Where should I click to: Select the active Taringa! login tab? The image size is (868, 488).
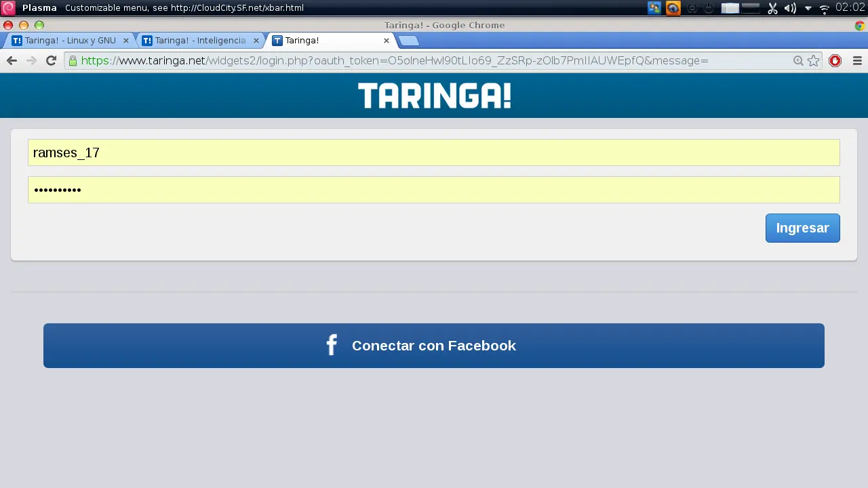click(330, 41)
